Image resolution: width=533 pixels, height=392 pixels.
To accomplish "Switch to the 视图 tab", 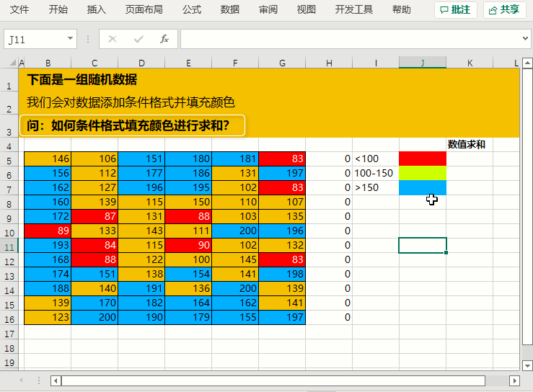I will click(307, 9).
